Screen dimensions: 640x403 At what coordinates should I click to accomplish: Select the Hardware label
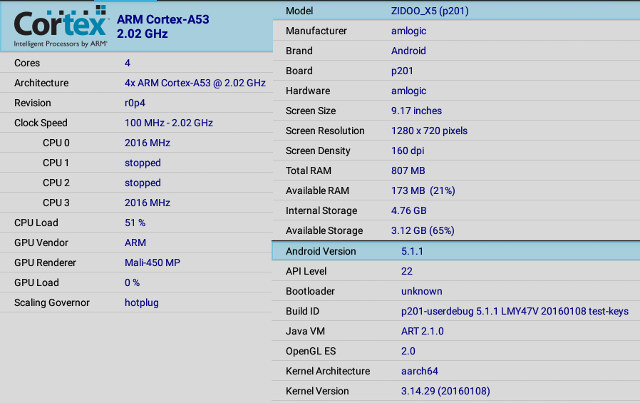[x=308, y=91]
